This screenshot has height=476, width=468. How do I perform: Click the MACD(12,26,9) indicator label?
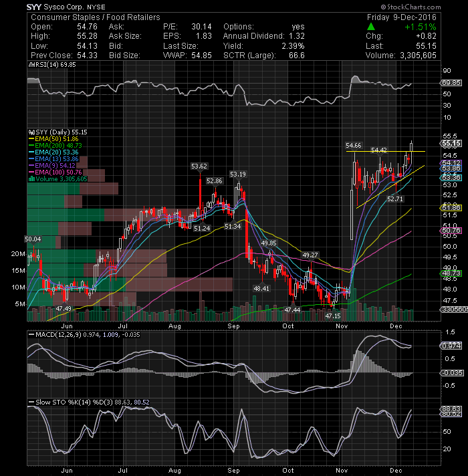click(84, 334)
